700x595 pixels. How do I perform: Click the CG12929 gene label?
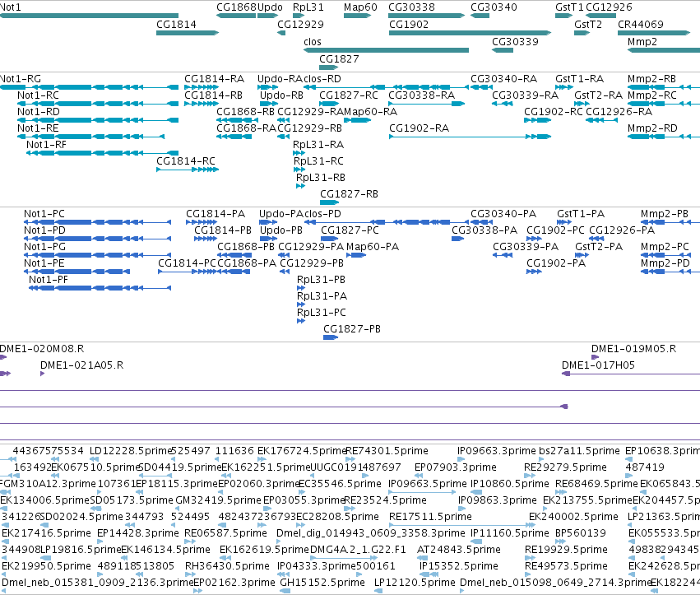[x=300, y=25]
